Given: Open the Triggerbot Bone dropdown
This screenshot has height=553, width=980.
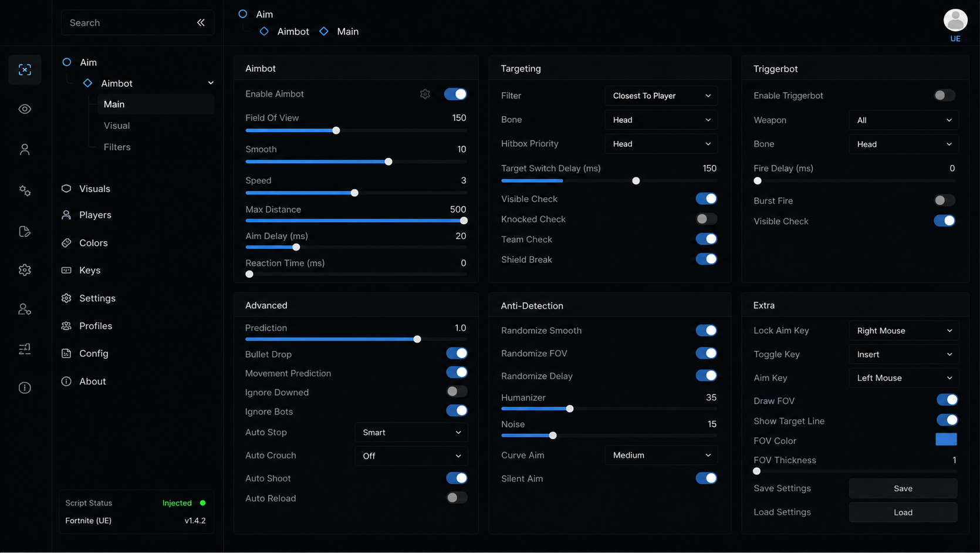Looking at the screenshot, I should point(904,144).
